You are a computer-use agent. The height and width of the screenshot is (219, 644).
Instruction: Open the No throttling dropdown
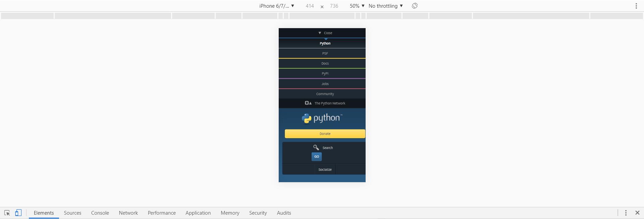386,6
